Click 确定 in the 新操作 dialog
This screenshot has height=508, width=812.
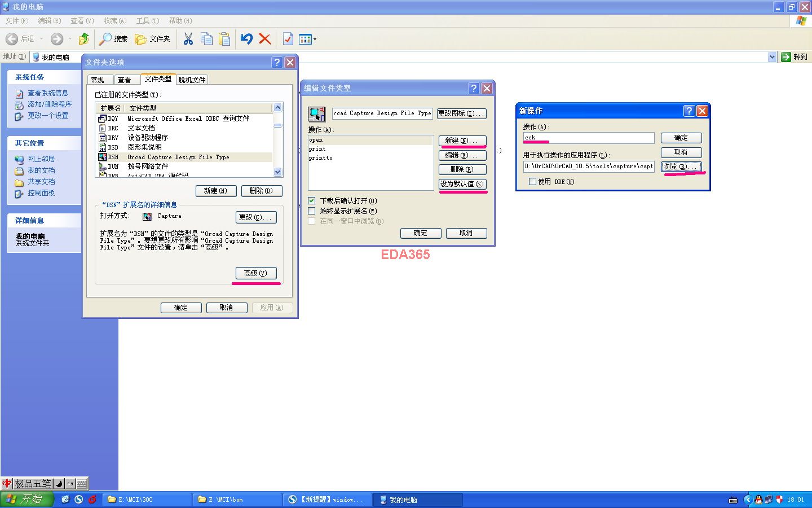(x=681, y=138)
